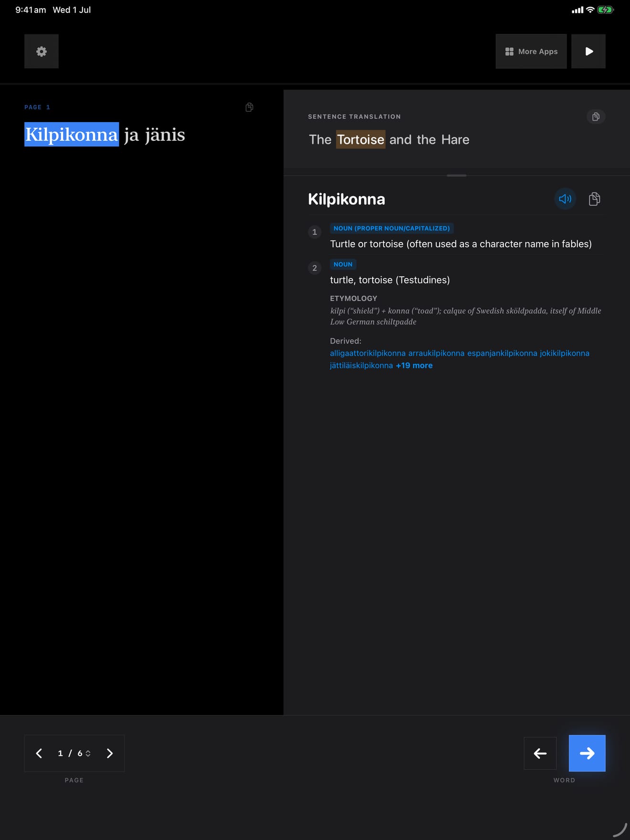Grab the divider handle between the panels
Viewport: 630px width, 840px height.
click(x=456, y=176)
